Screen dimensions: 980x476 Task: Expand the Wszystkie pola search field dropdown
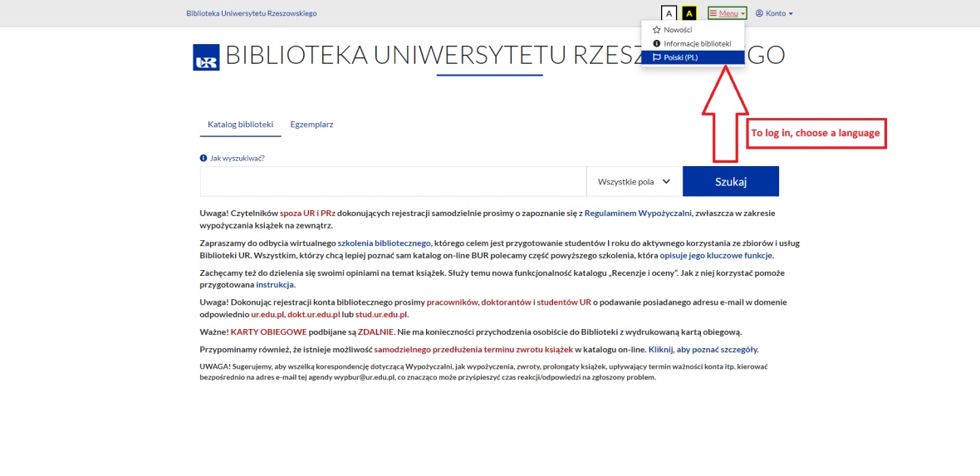[x=635, y=181]
